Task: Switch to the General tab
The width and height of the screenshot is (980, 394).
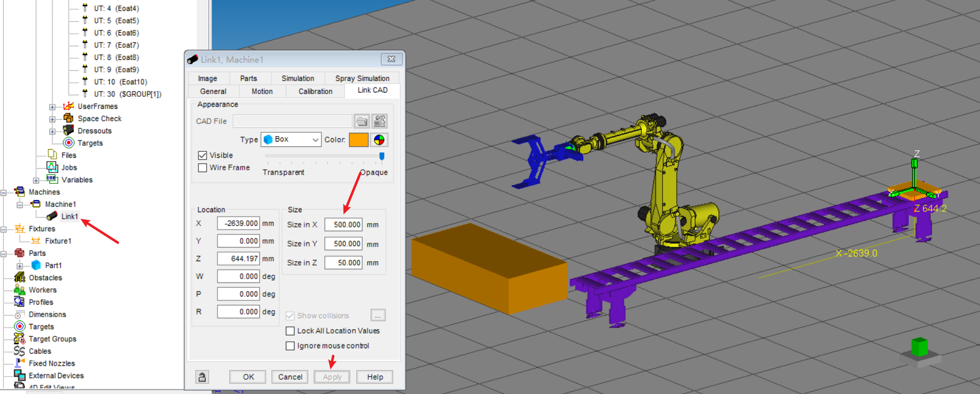Action: click(213, 91)
